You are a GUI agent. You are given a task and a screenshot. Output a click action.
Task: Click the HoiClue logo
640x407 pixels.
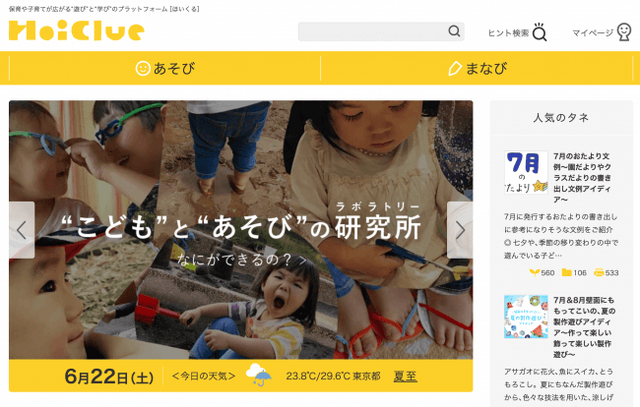[76, 31]
